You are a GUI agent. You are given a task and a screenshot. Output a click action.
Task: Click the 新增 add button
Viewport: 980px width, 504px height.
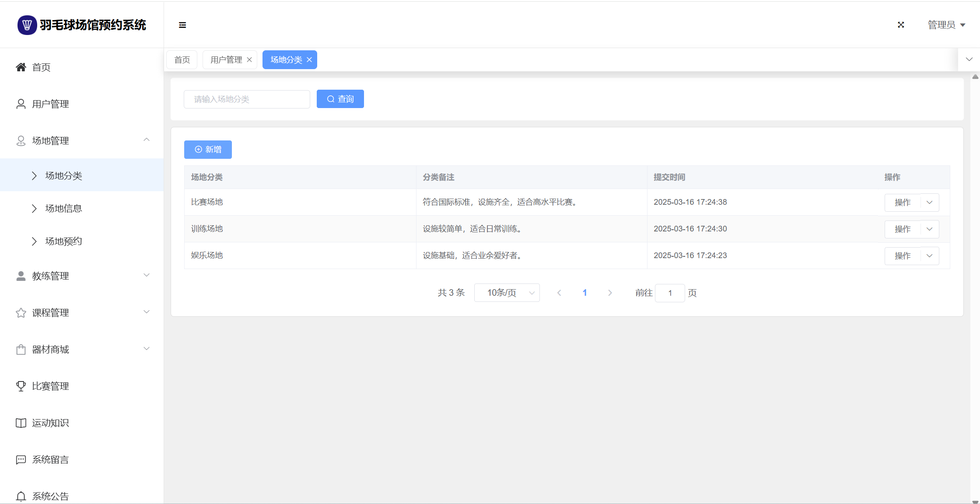(x=208, y=150)
